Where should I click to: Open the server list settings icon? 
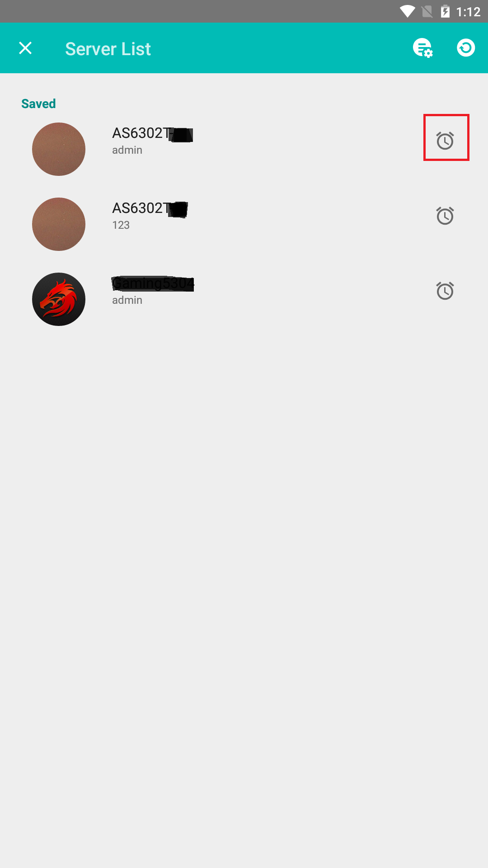pos(423,48)
